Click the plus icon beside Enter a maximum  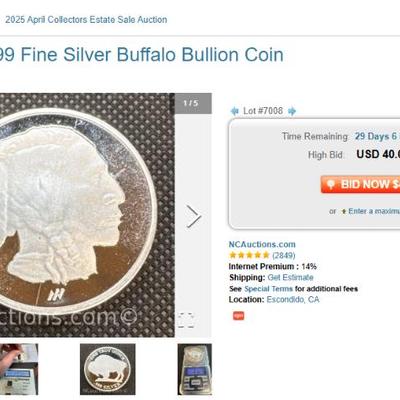(x=344, y=212)
